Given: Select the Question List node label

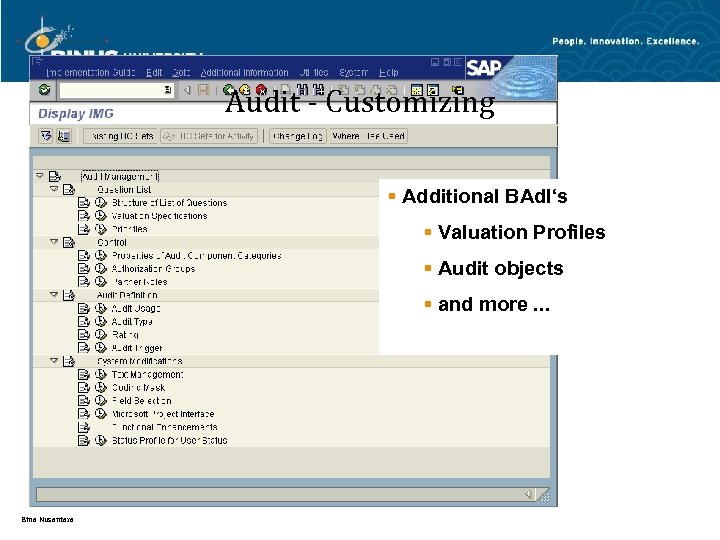Looking at the screenshot, I should (124, 190).
